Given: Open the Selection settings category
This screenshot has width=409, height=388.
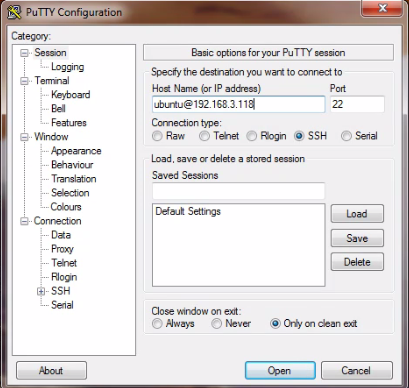Looking at the screenshot, I should click(x=70, y=193).
